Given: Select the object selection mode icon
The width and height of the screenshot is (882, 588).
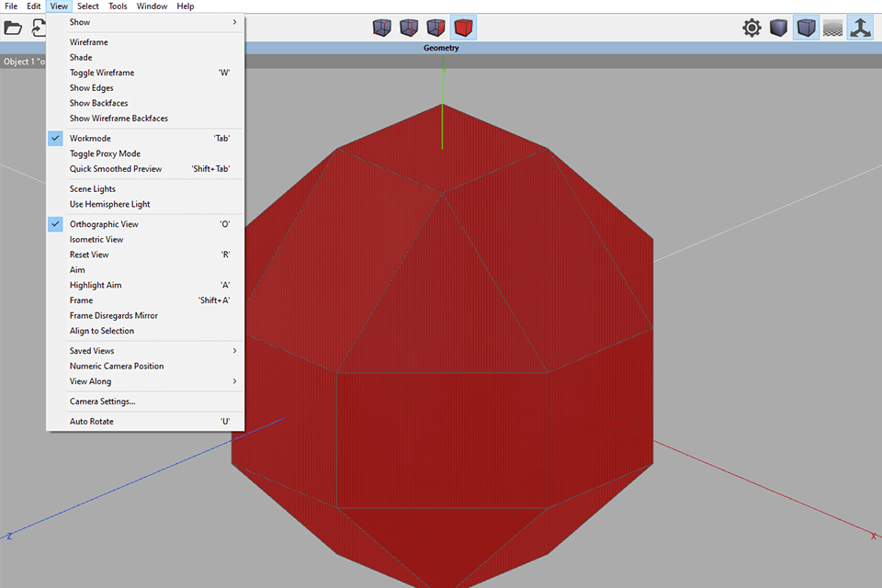Looking at the screenshot, I should [464, 28].
